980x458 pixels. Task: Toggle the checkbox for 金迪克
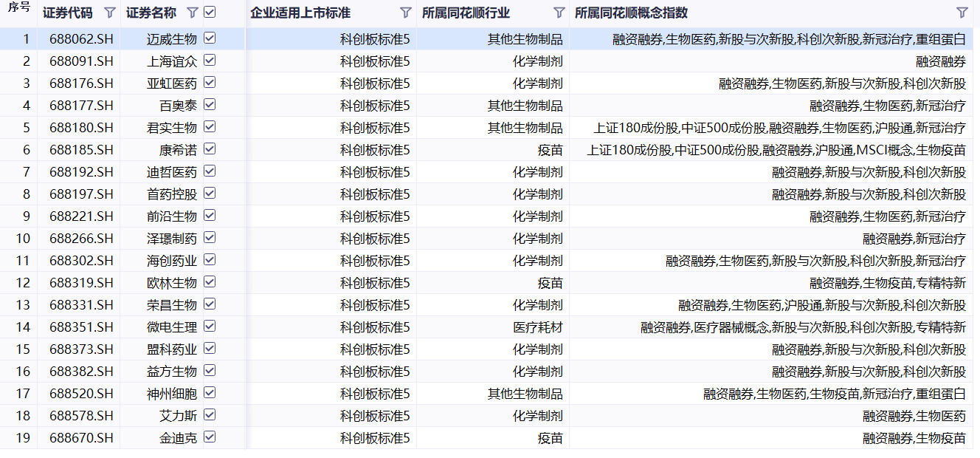(210, 437)
